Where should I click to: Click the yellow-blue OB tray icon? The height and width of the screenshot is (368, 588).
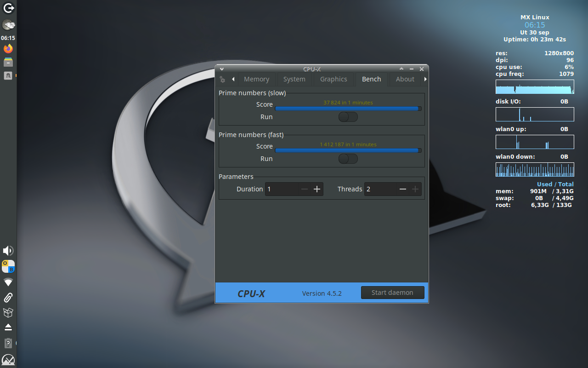[x=8, y=266]
